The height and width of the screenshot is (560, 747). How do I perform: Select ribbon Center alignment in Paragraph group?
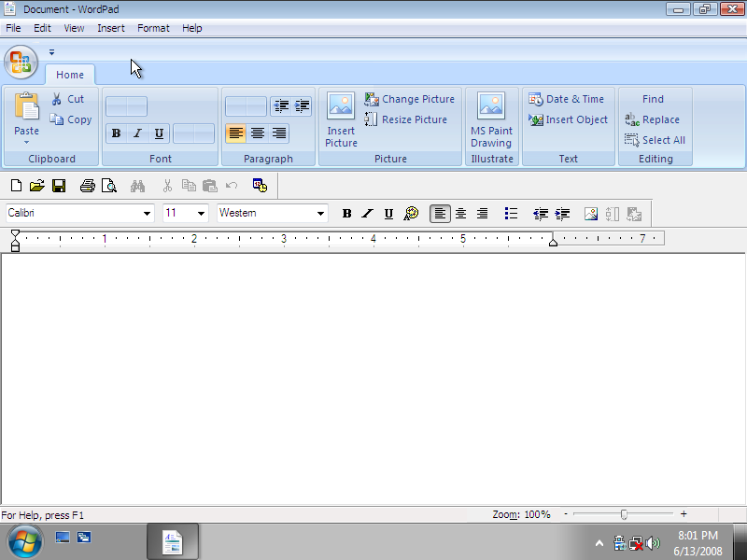pos(258,133)
